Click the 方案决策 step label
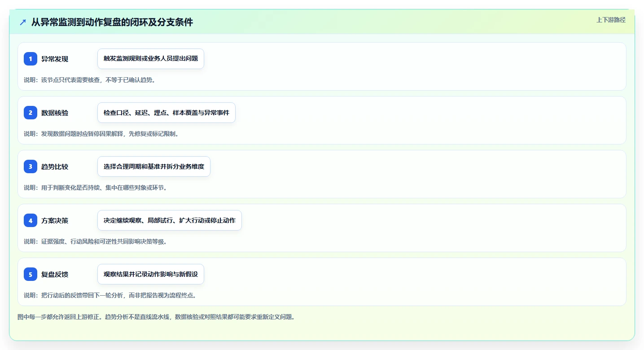 point(55,220)
